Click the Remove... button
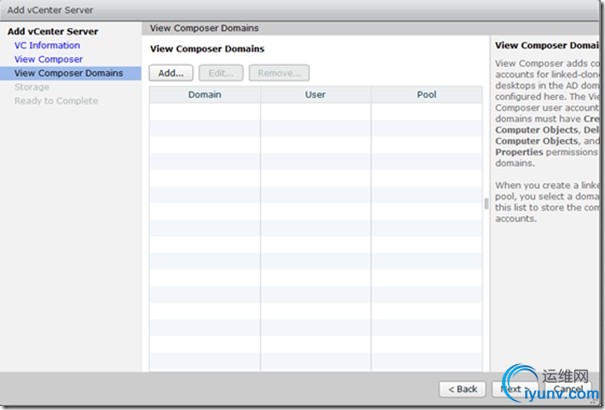This screenshot has width=605, height=410. coord(279,73)
